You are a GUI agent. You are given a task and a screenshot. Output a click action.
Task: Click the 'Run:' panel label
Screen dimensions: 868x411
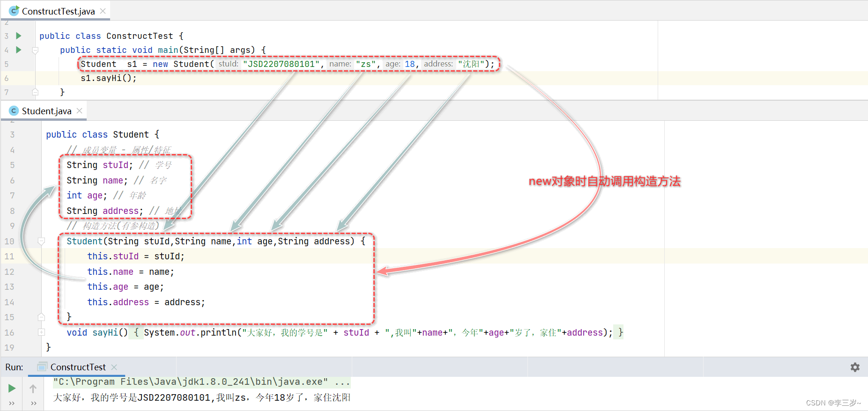[14, 367]
